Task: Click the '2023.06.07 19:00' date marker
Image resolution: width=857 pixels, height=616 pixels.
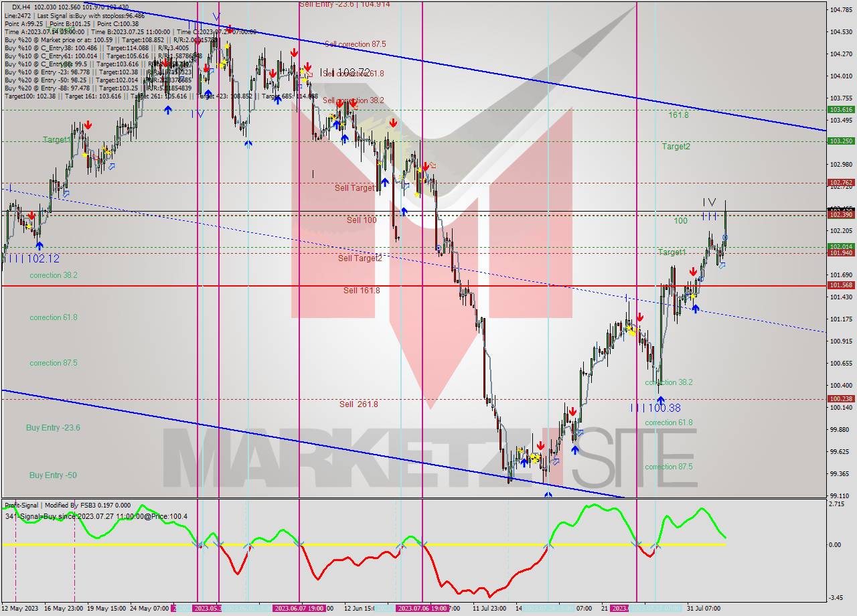Action: point(299,609)
